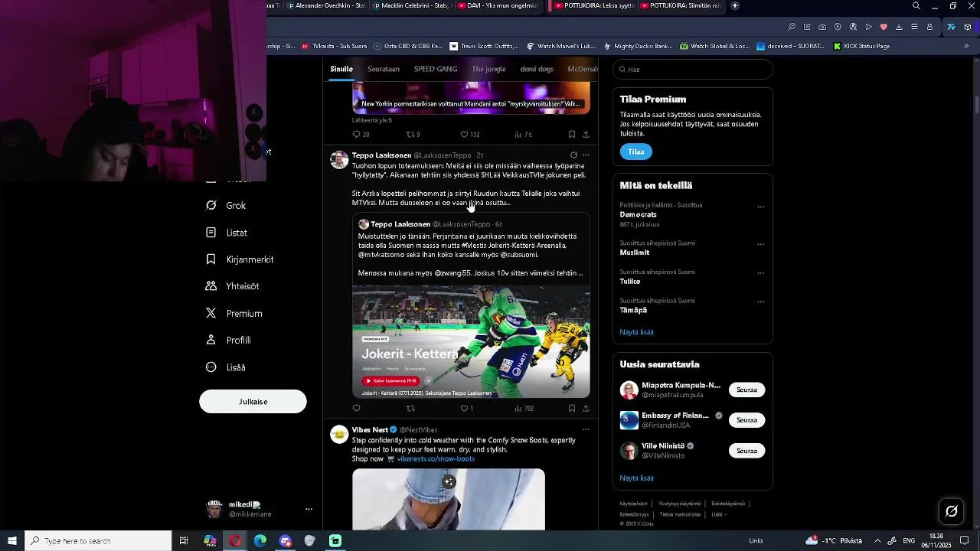
Task: Open Windows Start menu
Action: coord(12,541)
